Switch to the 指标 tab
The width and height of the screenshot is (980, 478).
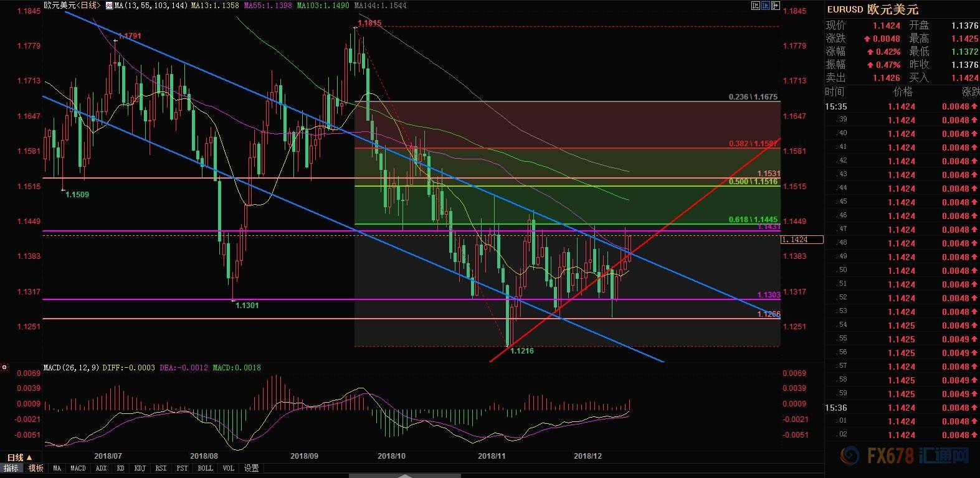point(12,468)
